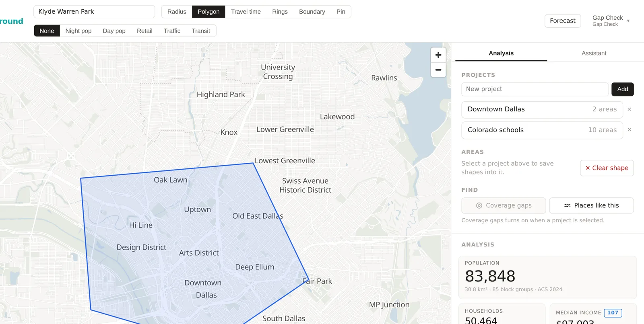Click the Coverage gaps button
The image size is (644, 324).
504,205
